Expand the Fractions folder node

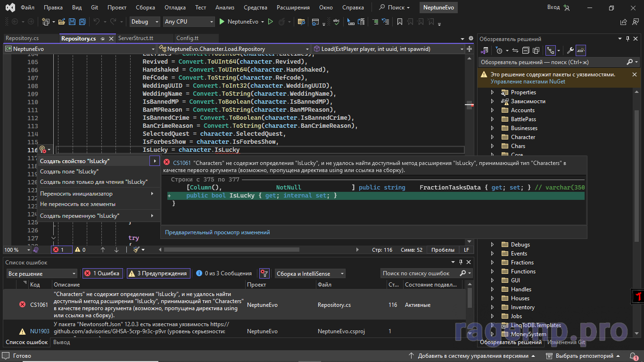click(493, 263)
